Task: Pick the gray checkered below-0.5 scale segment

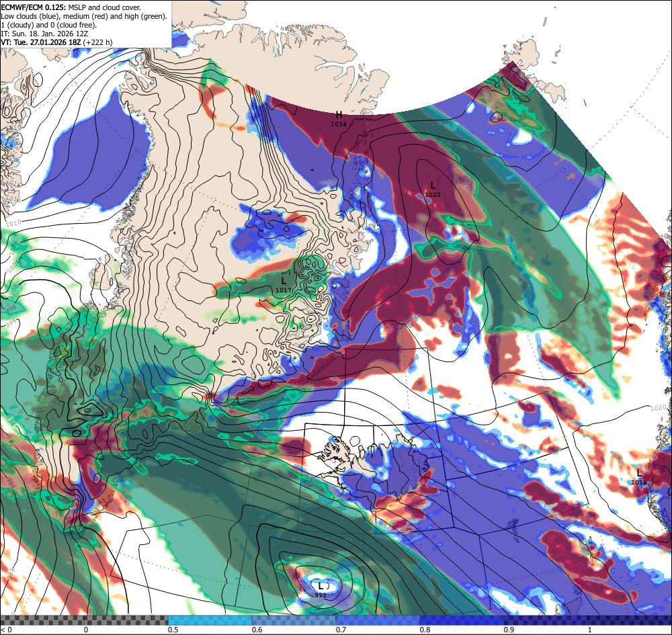Action: tap(84, 620)
